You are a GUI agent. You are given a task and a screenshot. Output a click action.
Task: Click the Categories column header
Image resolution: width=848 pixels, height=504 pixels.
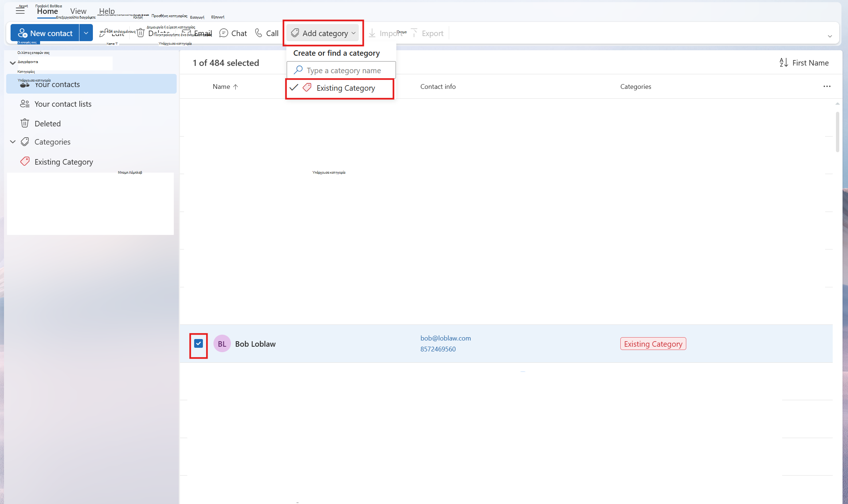coord(636,86)
